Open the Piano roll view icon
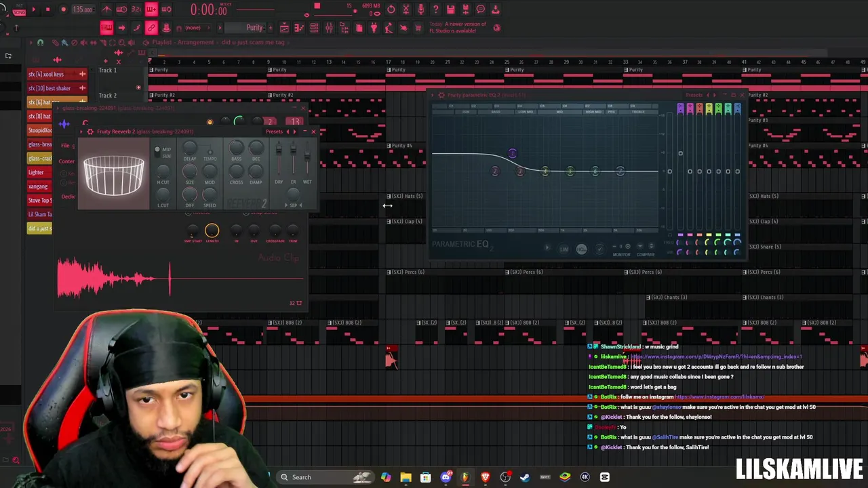 point(299,28)
